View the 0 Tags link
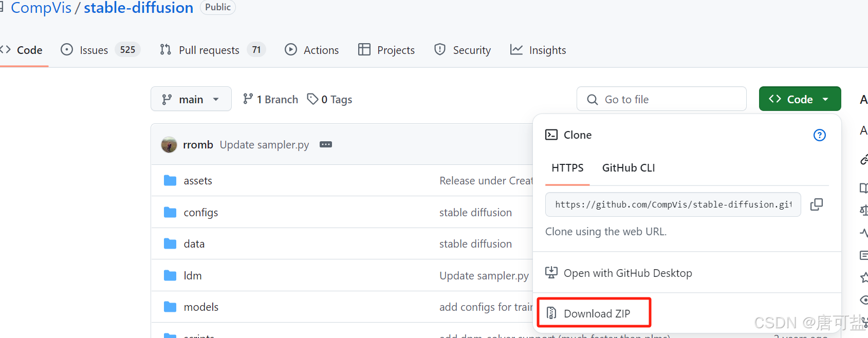This screenshot has height=338, width=868. (329, 99)
